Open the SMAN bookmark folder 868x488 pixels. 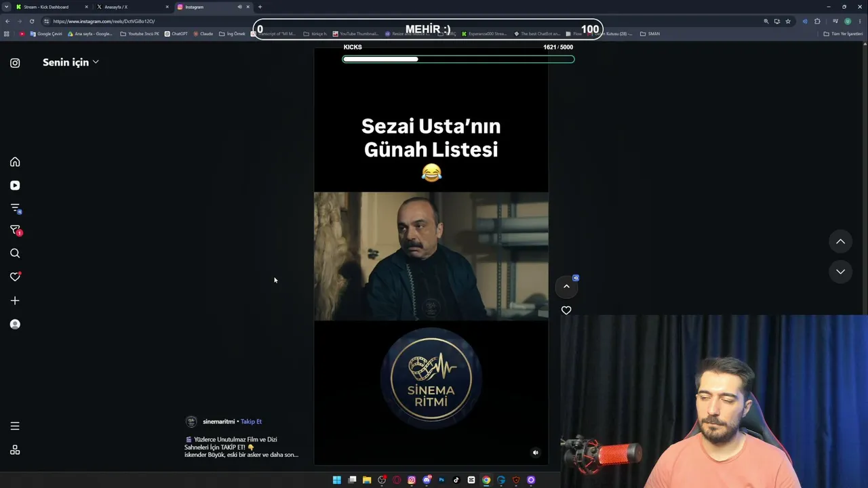(650, 34)
